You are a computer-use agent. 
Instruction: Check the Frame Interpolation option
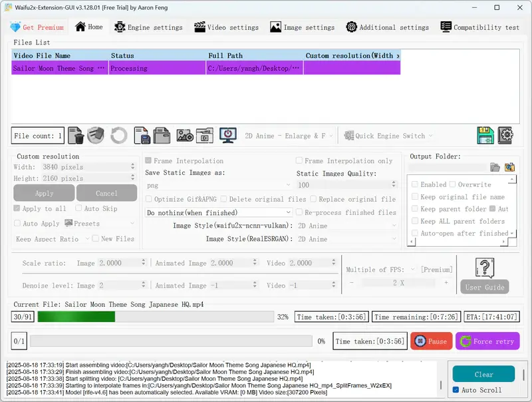(x=149, y=161)
